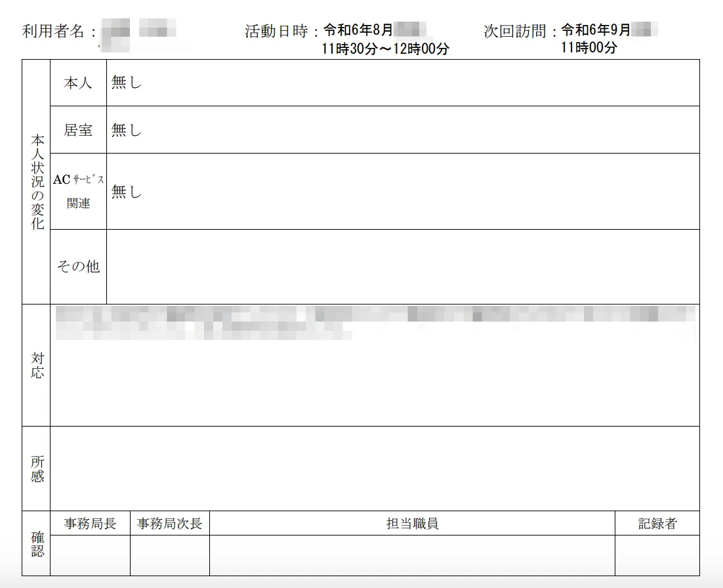Click the 居室 row's 無し field
Viewport: 723px width, 588px height.
point(402,130)
